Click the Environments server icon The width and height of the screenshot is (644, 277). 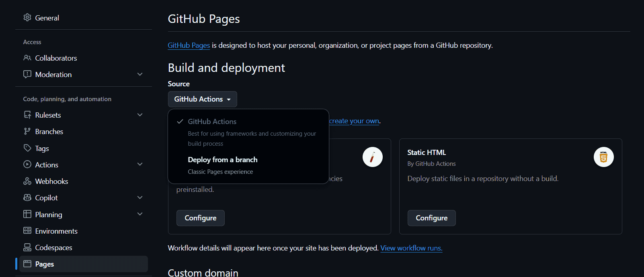click(x=27, y=231)
